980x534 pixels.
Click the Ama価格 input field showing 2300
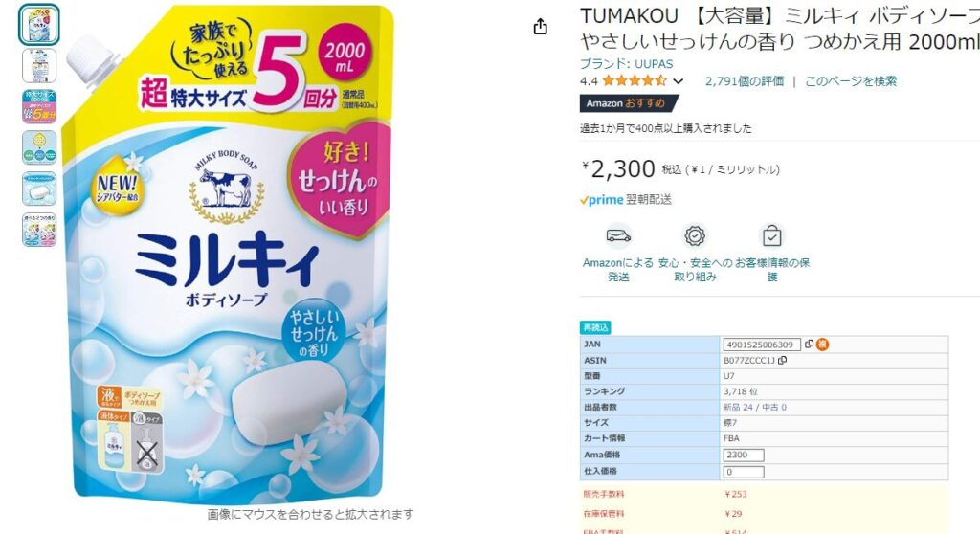click(743, 456)
